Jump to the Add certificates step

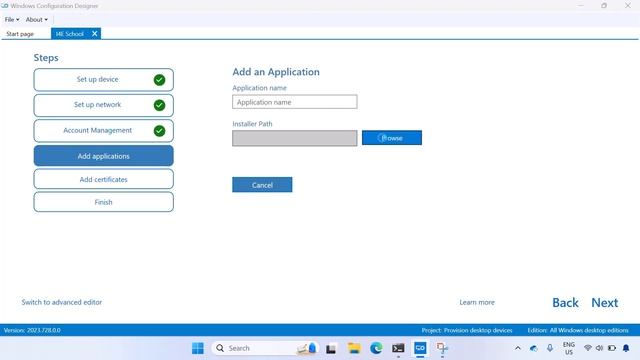[x=104, y=179]
